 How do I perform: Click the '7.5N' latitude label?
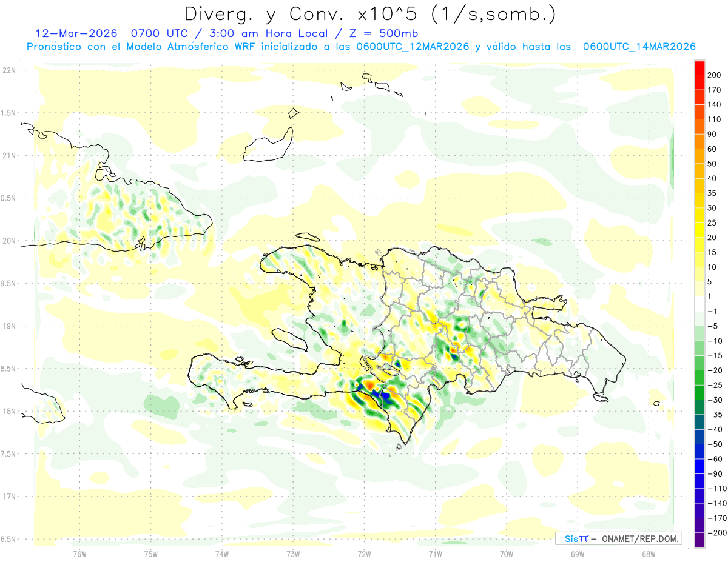[9, 454]
